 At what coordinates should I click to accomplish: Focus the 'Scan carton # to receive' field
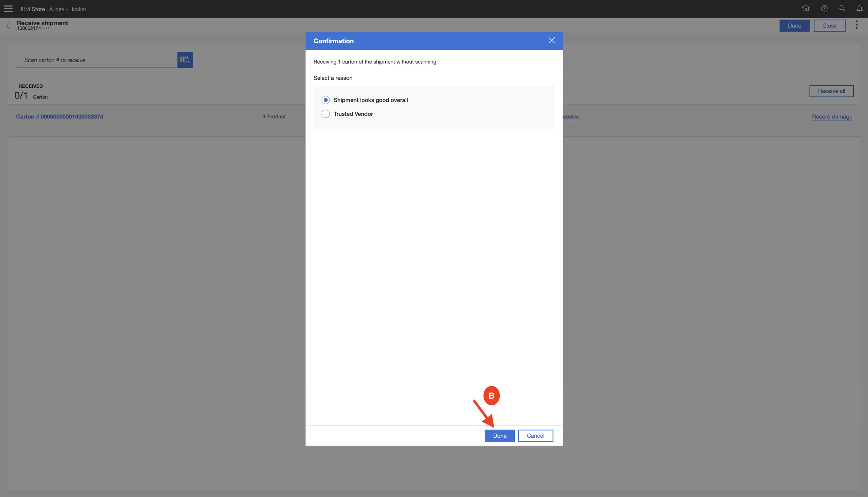[96, 60]
